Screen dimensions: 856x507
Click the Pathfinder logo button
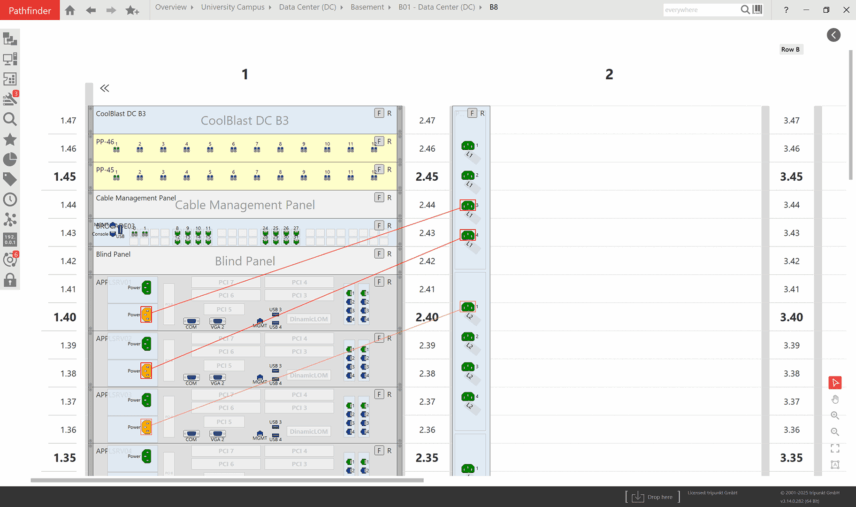[x=27, y=10]
